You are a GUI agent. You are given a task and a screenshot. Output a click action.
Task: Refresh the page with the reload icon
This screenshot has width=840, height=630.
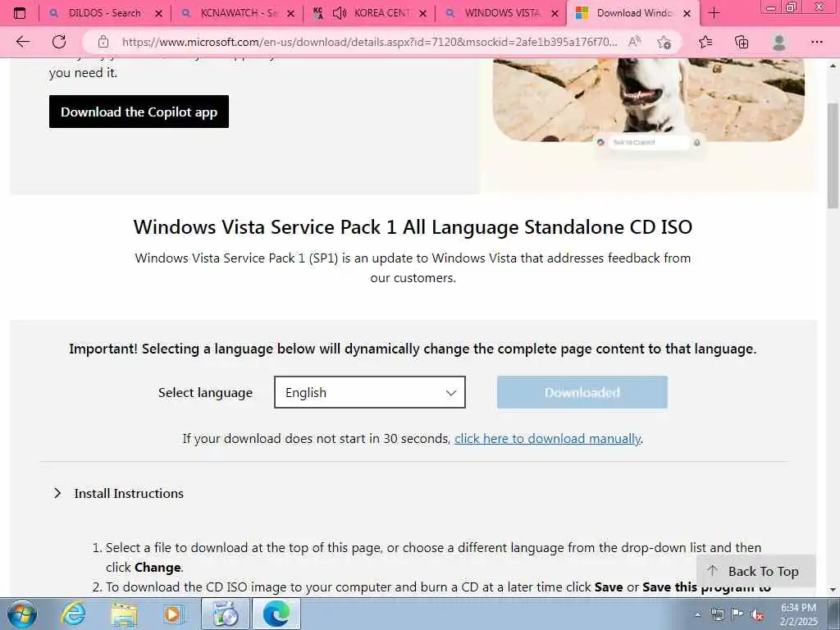point(59,42)
